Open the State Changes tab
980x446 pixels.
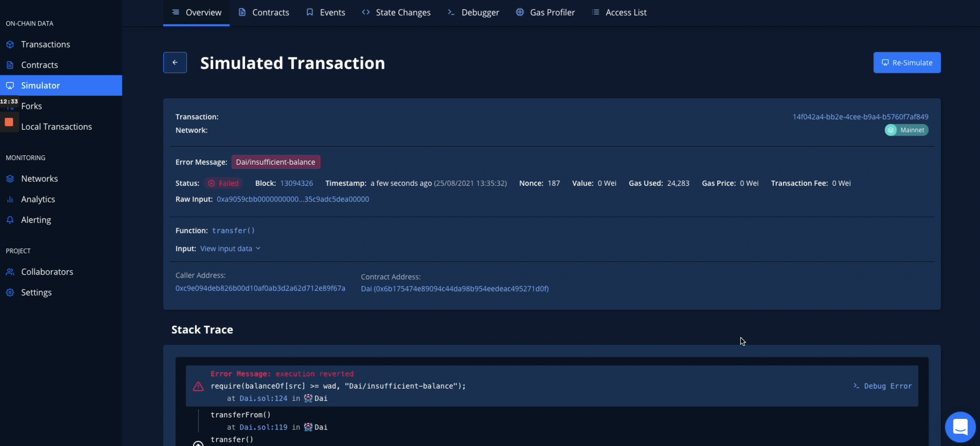pos(396,13)
